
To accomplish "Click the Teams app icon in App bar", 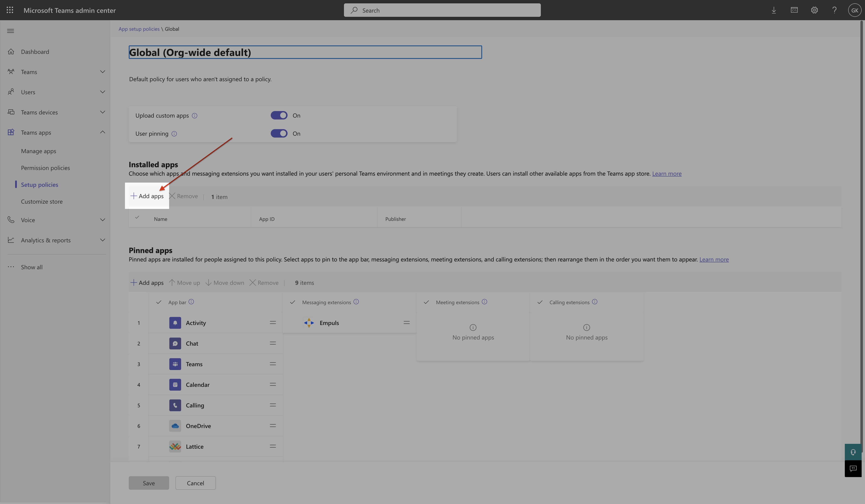I will click(175, 364).
